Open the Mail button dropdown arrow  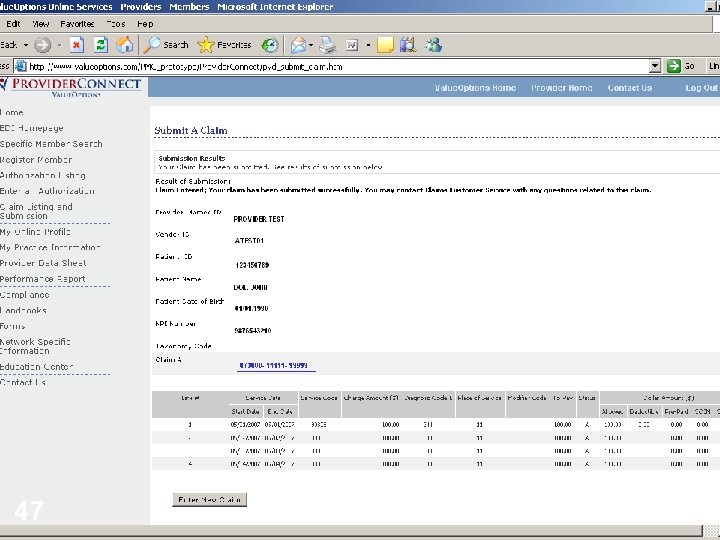click(x=311, y=45)
